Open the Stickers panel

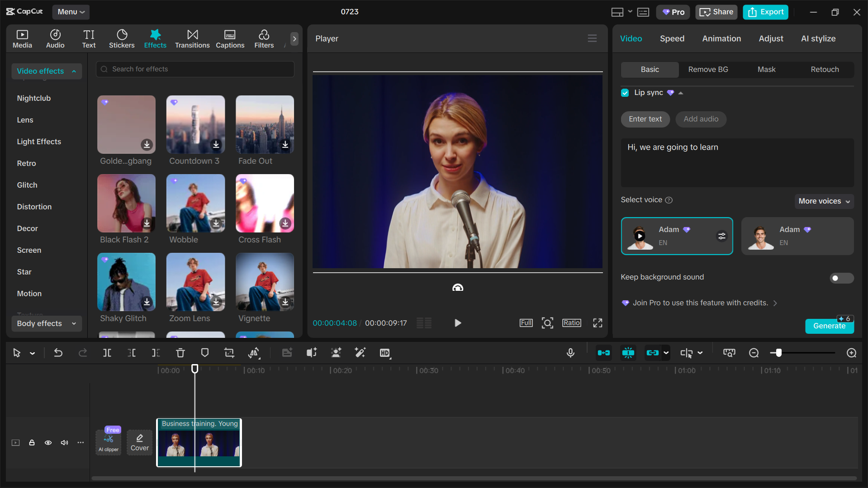tap(121, 38)
